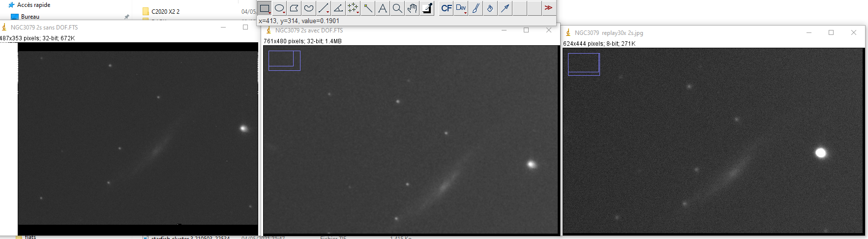The height and width of the screenshot is (239, 868).
Task: Maximize the sans DOF.FTS window
Action: pyautogui.click(x=245, y=27)
